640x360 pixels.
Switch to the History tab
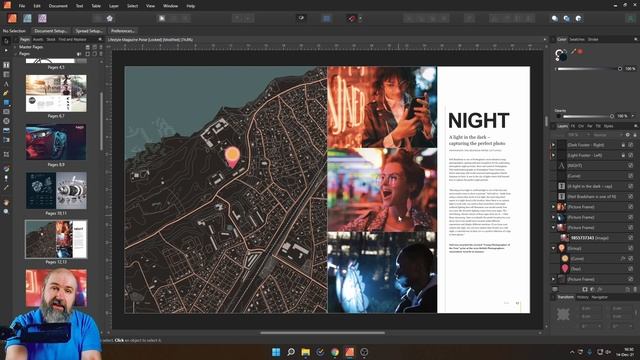click(x=582, y=297)
